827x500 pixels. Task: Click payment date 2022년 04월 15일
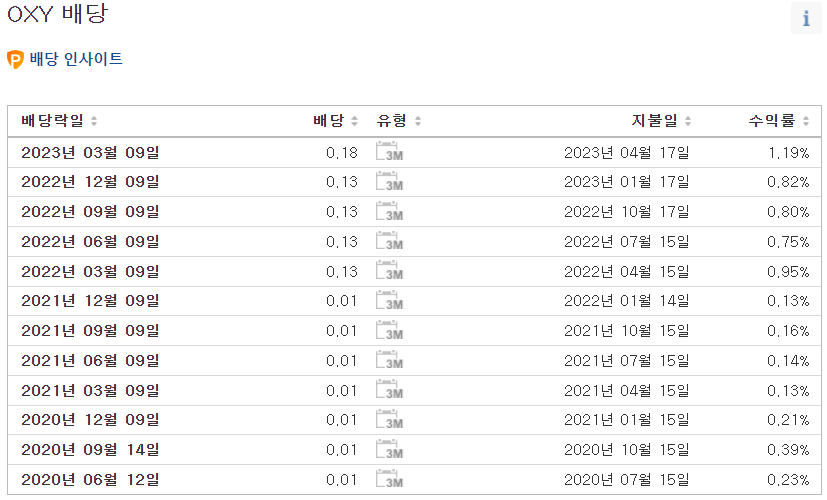627,272
